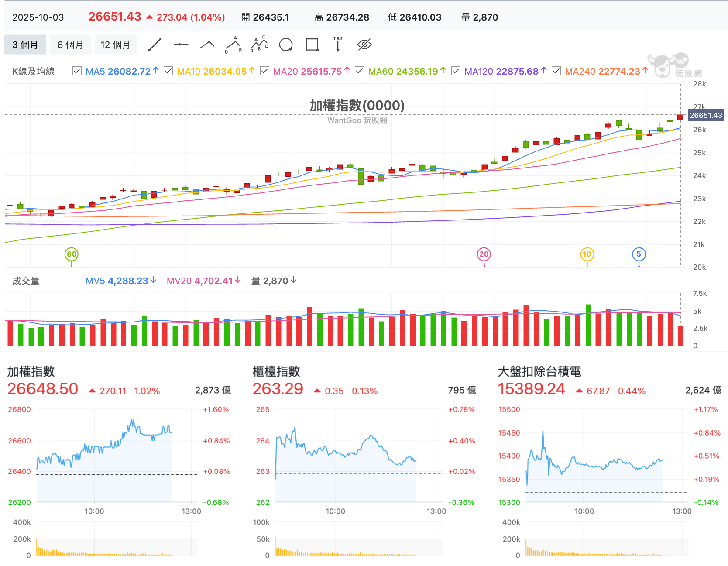This screenshot has width=728, height=566.
Task: Click the 開 26435.1 opening price
Action: [265, 17]
